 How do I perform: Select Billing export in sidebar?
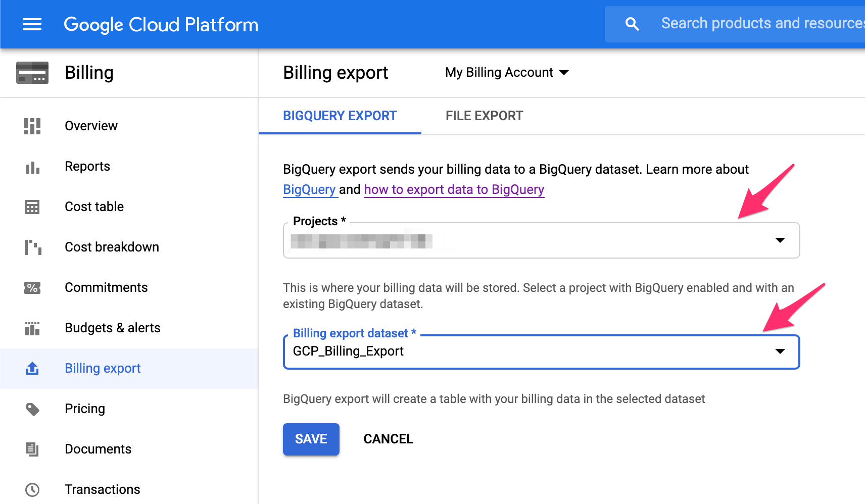[x=129, y=368]
